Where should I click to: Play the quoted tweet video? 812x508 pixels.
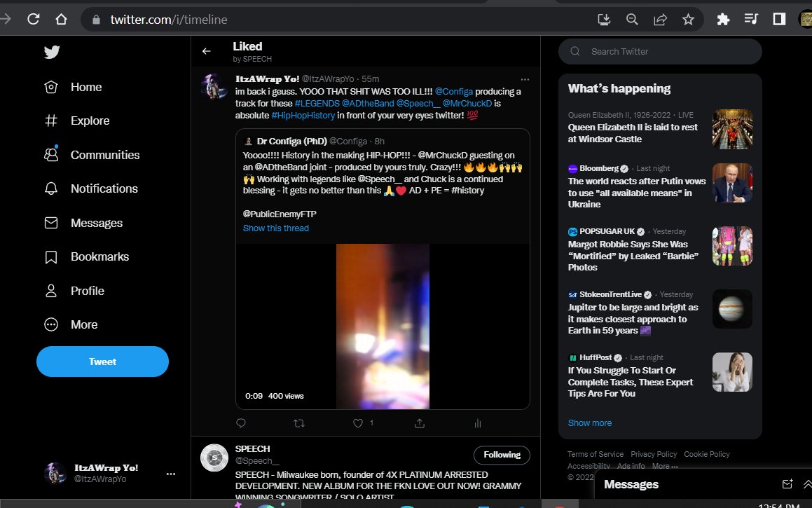click(383, 327)
